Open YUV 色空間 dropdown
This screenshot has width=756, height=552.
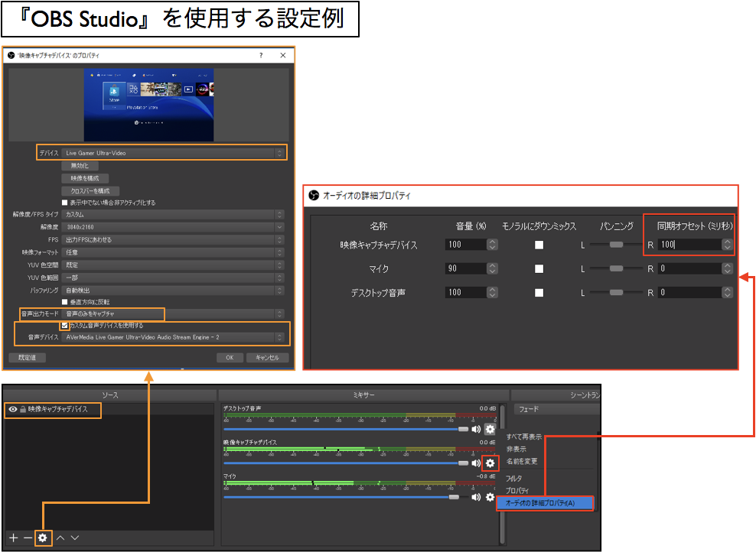click(173, 265)
